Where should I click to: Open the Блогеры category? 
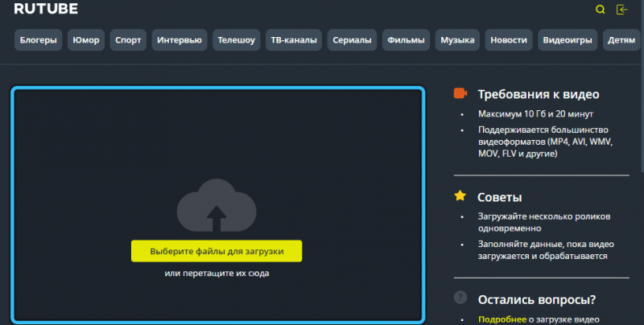[38, 39]
